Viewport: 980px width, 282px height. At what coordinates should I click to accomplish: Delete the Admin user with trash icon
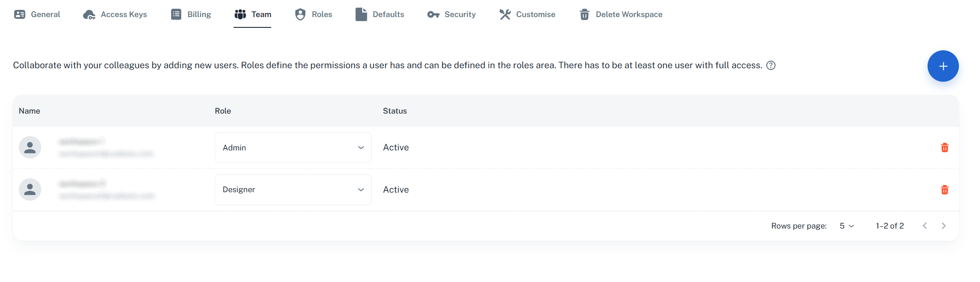point(944,148)
